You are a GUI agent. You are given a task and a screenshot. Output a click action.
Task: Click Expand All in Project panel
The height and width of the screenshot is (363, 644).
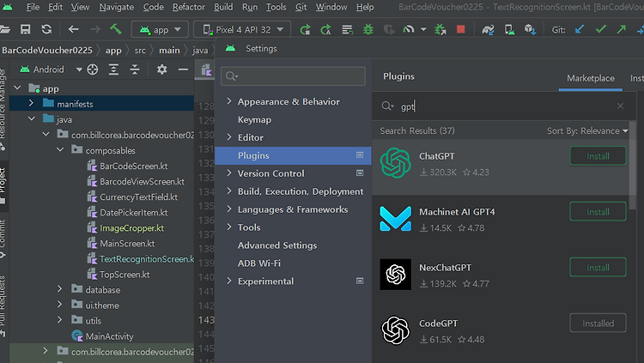coord(113,70)
